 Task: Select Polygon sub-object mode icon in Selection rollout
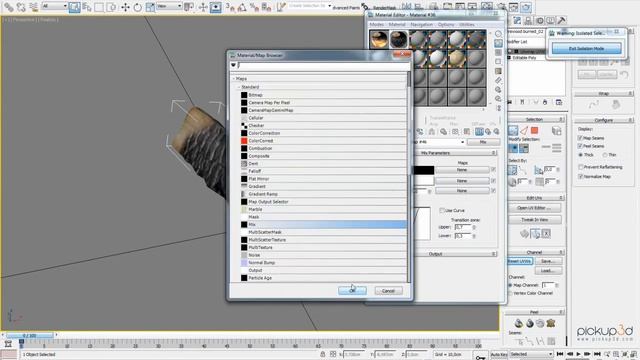point(534,131)
